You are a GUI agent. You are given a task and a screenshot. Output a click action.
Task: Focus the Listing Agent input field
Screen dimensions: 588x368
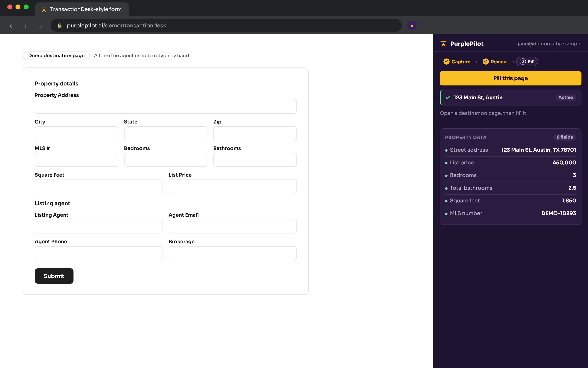[x=99, y=227]
